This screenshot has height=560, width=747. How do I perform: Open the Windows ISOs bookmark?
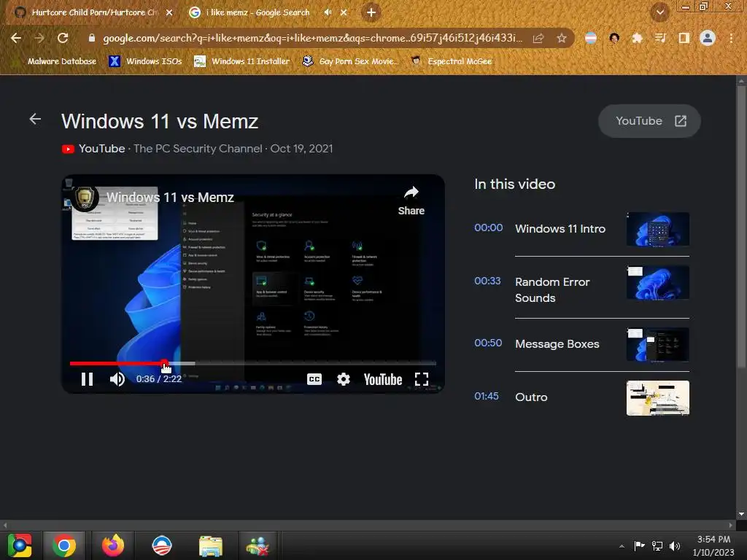click(x=145, y=61)
